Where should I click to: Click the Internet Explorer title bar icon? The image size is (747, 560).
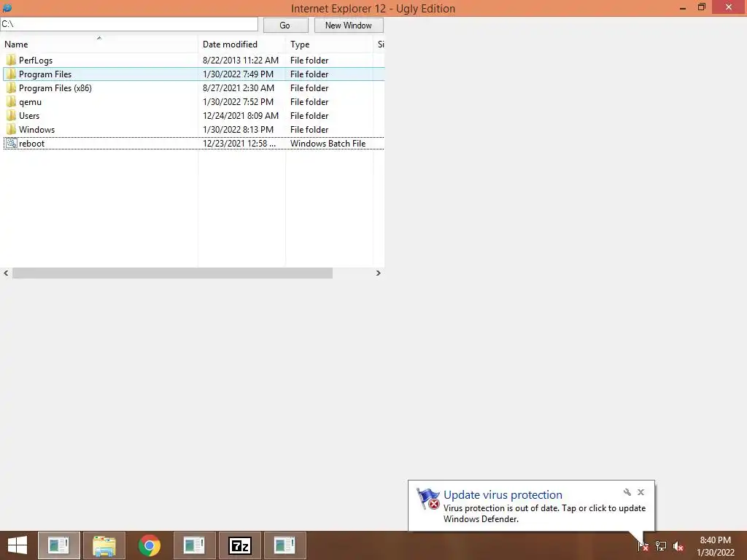(x=7, y=8)
